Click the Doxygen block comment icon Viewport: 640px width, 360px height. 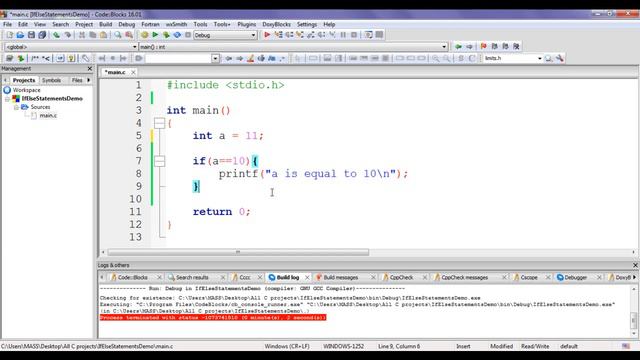pyautogui.click(x=34, y=58)
